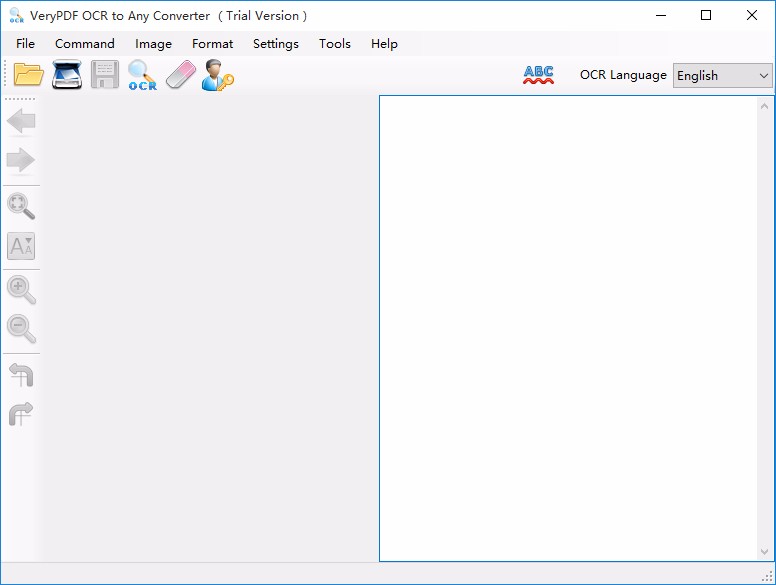Open the File menu

pyautogui.click(x=25, y=44)
